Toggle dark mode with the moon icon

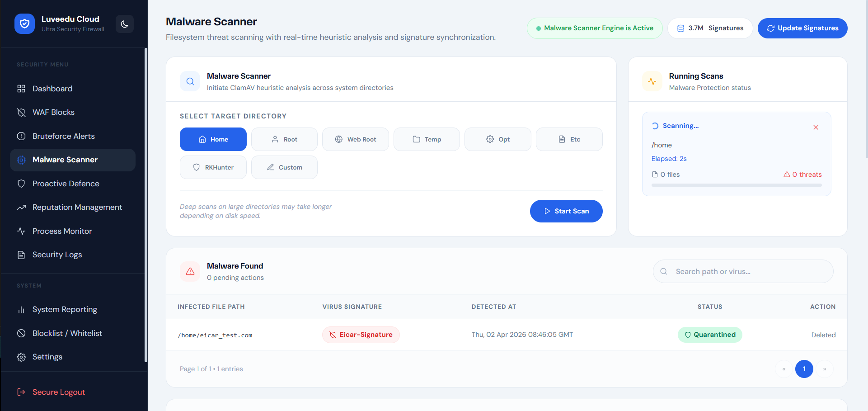point(125,24)
